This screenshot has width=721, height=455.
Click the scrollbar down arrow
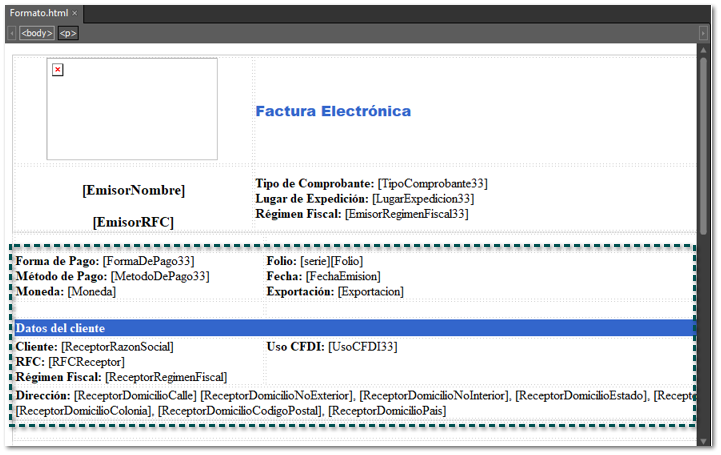click(x=703, y=440)
